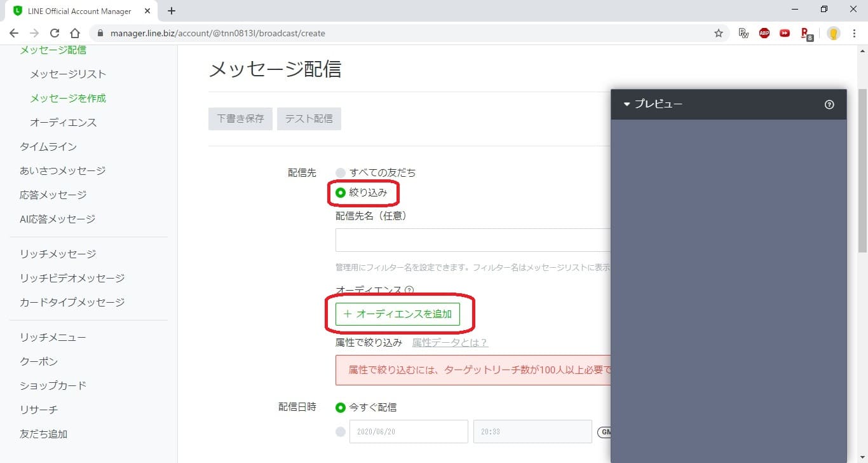Open the red video extension icon
Image resolution: width=868 pixels, height=463 pixels.
click(785, 33)
